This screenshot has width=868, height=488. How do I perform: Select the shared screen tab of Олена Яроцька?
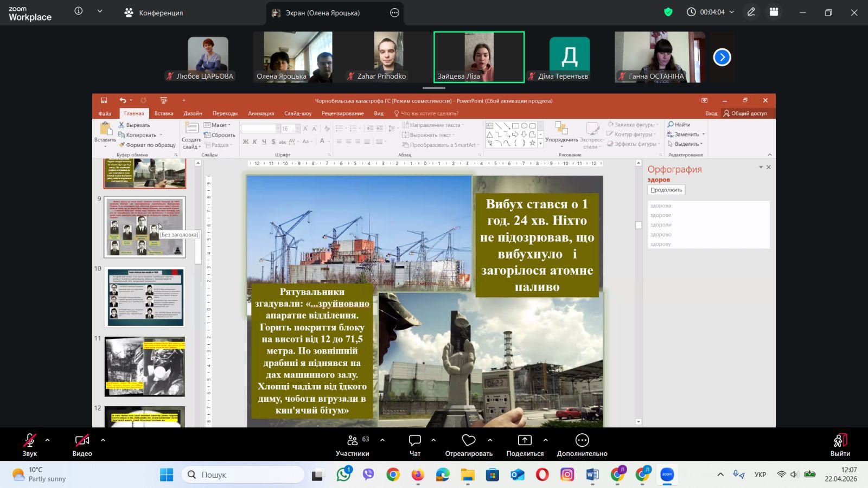(x=322, y=12)
